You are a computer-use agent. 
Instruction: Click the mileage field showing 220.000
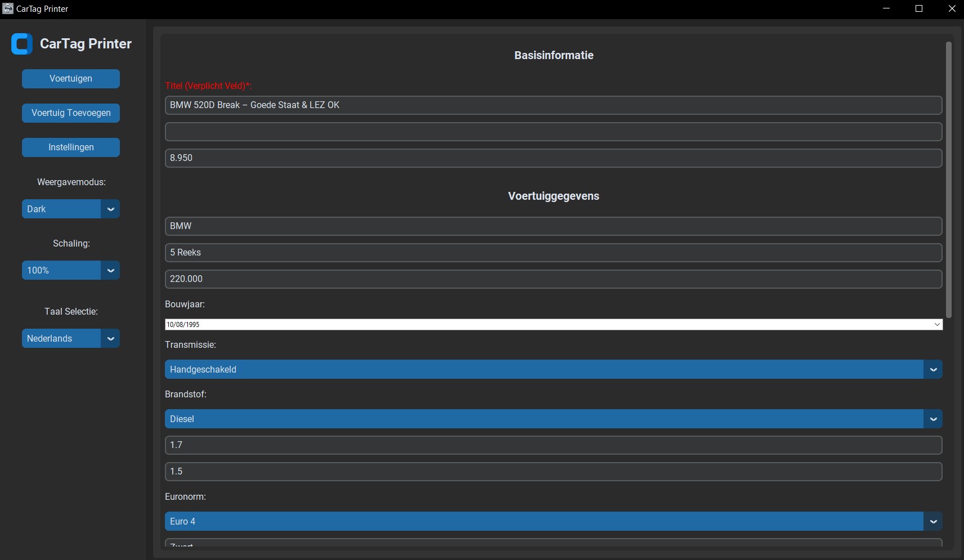[553, 279]
